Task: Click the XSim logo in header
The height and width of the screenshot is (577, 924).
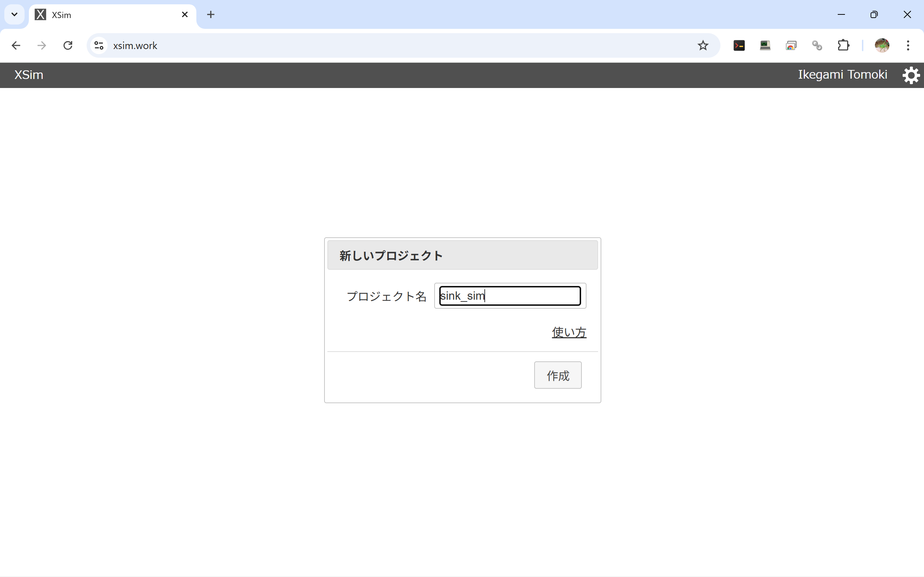Action: click(x=29, y=75)
